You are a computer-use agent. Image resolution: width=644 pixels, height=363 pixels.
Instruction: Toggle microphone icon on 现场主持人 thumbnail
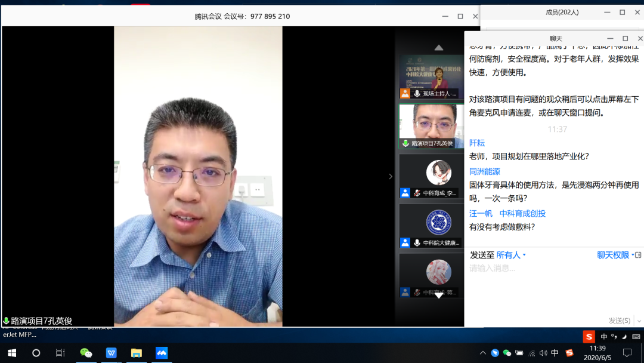coord(417,94)
